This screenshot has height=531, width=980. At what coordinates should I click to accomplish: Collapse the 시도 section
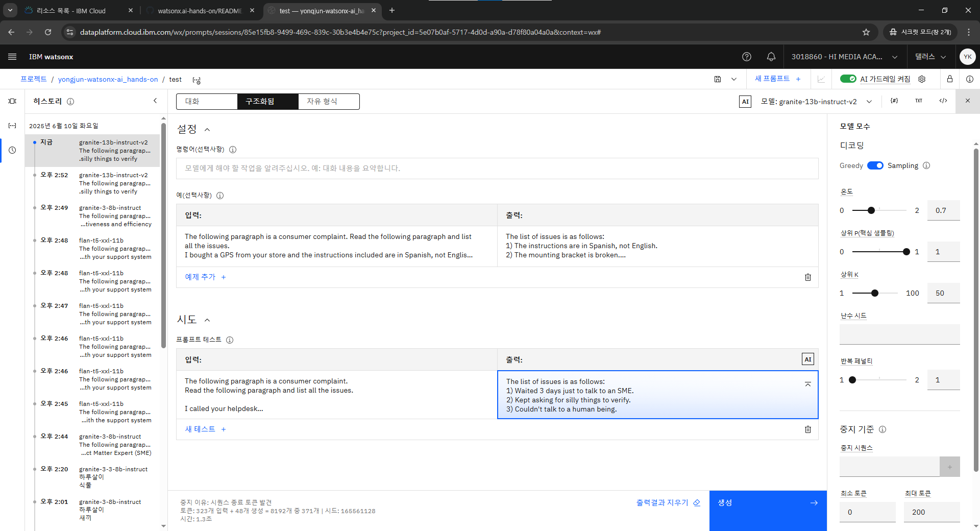(x=207, y=320)
